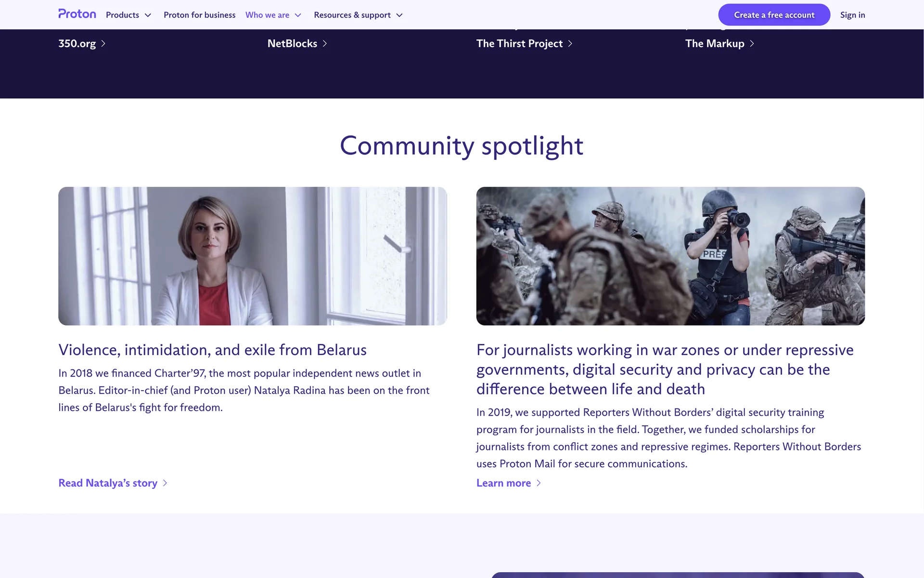Click the arrow after The Thirst Project
The height and width of the screenshot is (578, 924).
[570, 44]
